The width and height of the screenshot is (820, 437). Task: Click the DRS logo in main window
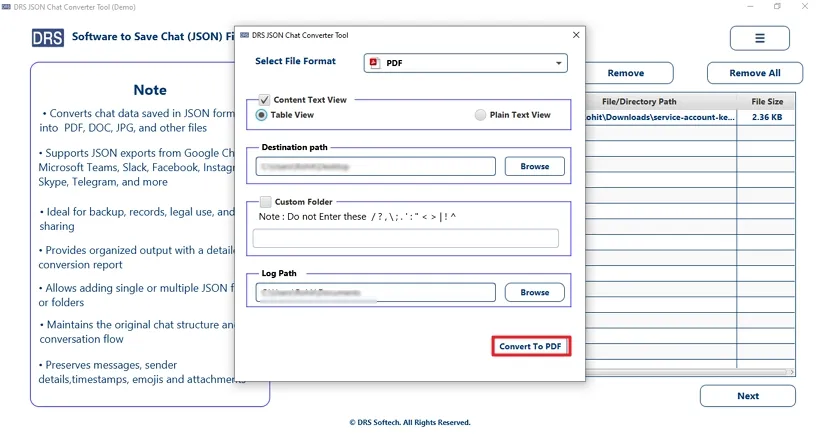[x=48, y=38]
